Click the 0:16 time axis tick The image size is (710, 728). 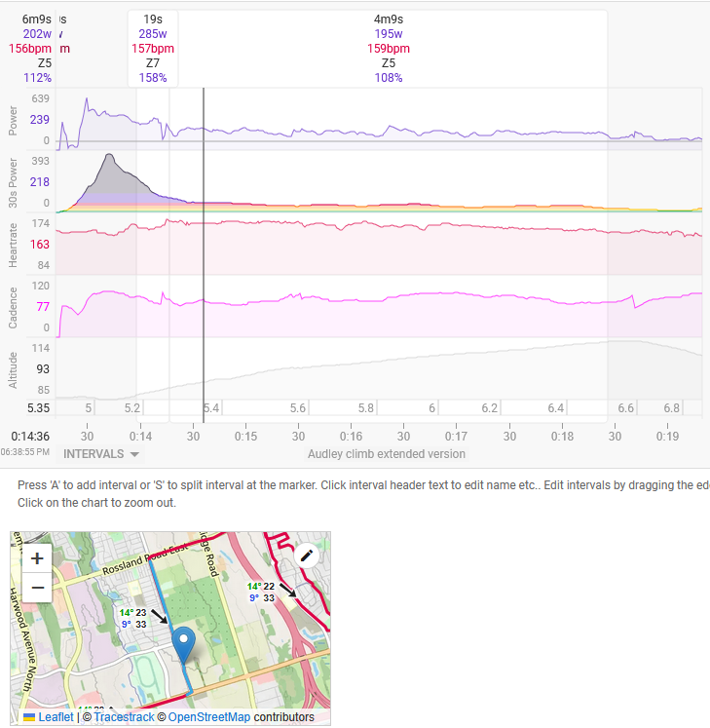[351, 436]
